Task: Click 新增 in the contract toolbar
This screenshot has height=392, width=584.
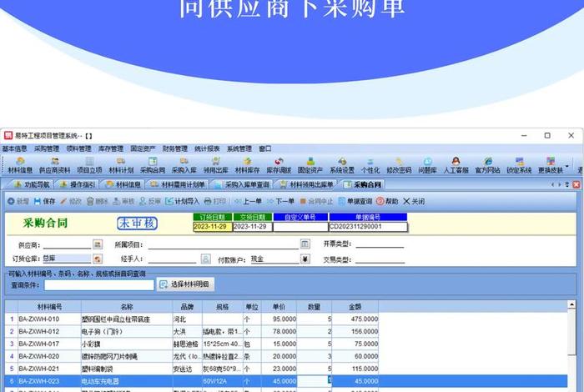Action: (18, 201)
